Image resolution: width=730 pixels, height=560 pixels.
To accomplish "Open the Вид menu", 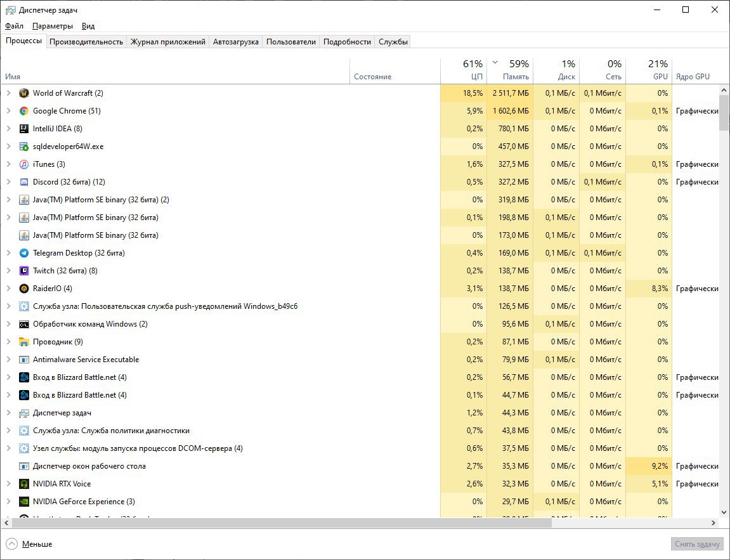I will 88,26.
